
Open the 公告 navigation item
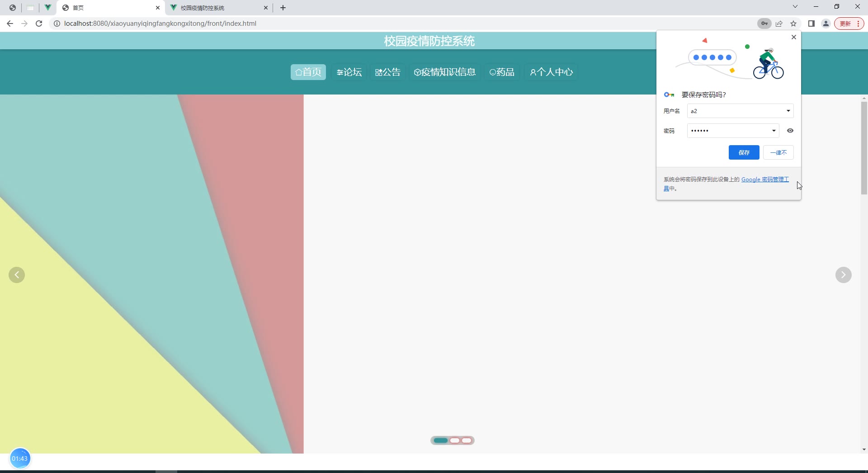click(x=388, y=72)
